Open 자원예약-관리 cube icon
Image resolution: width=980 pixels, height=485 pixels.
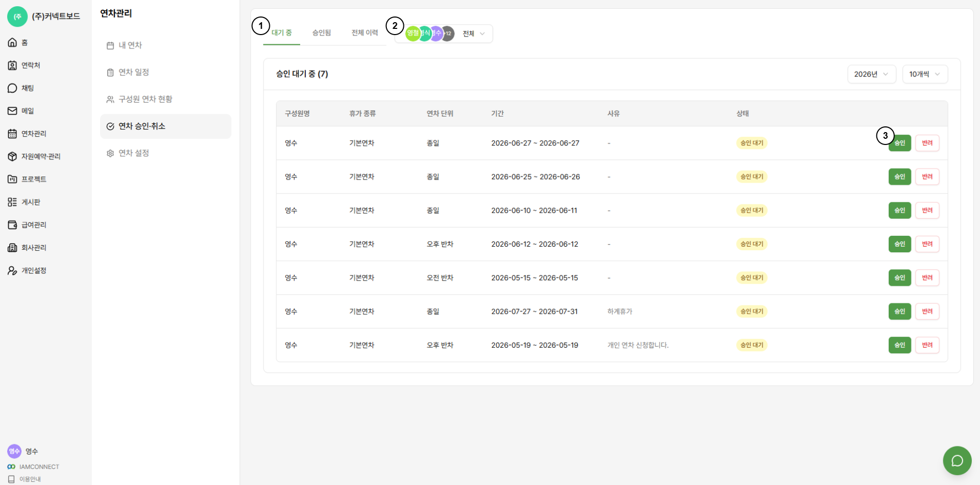coord(12,156)
